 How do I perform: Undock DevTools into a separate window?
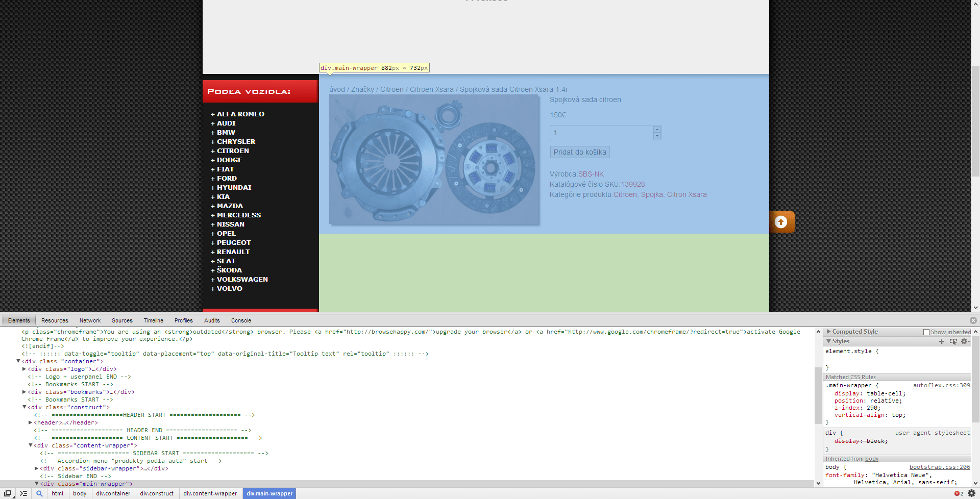coord(7,493)
